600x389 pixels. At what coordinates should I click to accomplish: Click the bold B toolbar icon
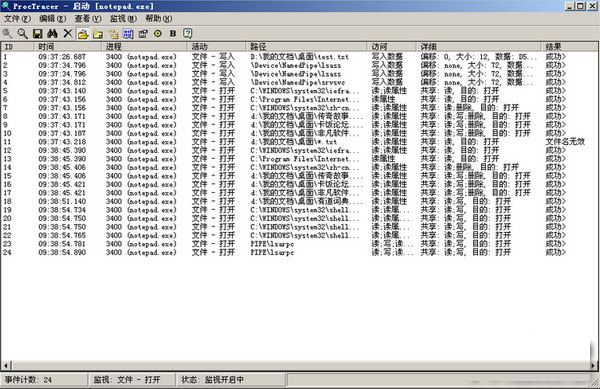point(173,34)
